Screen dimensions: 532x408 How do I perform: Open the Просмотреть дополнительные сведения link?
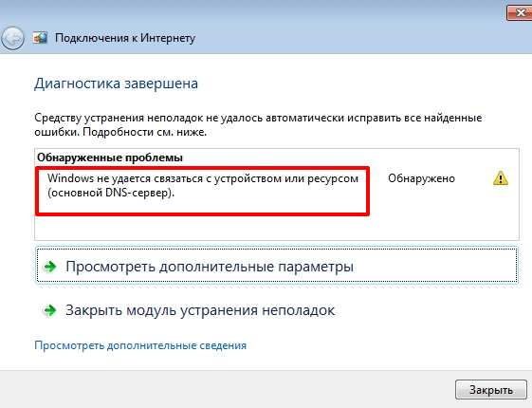point(140,345)
